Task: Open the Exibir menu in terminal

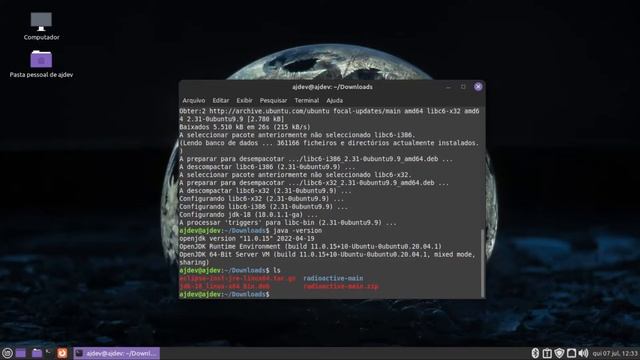Action: click(x=244, y=100)
